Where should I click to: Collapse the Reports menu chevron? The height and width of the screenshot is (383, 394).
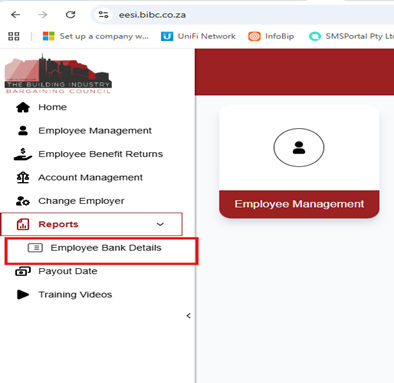160,224
